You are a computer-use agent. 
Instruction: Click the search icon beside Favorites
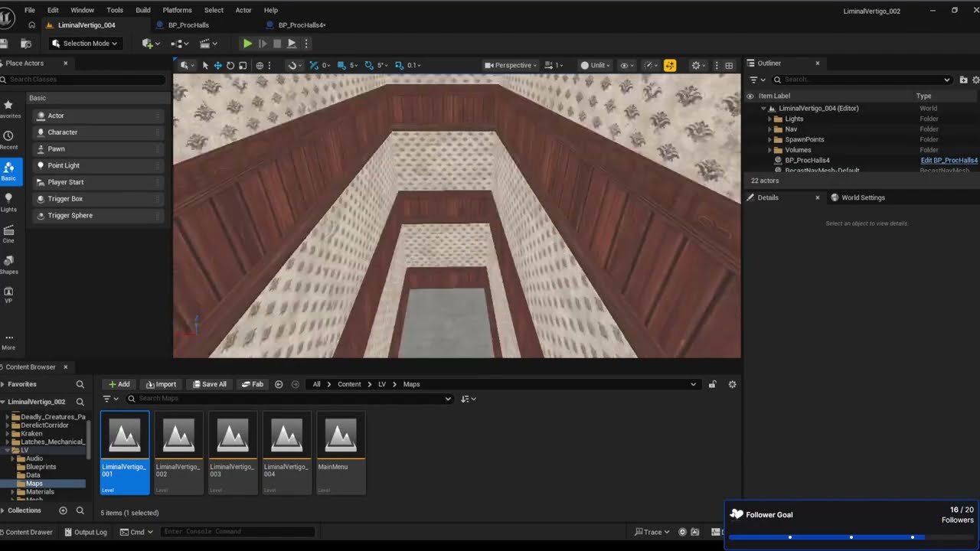pyautogui.click(x=80, y=384)
